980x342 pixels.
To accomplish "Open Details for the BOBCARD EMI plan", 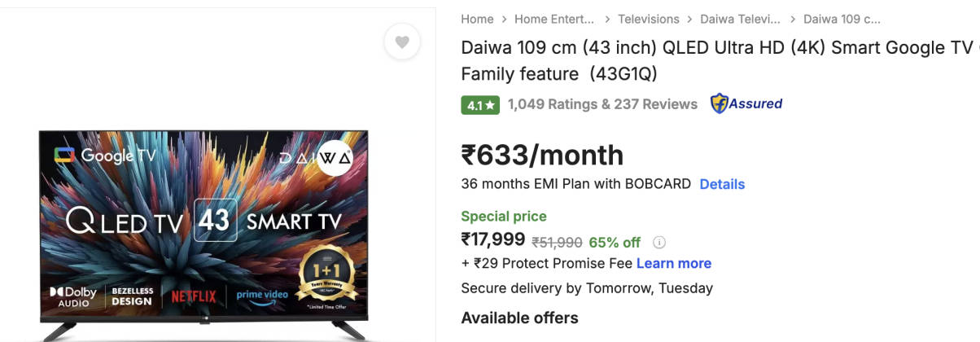I will (x=722, y=184).
